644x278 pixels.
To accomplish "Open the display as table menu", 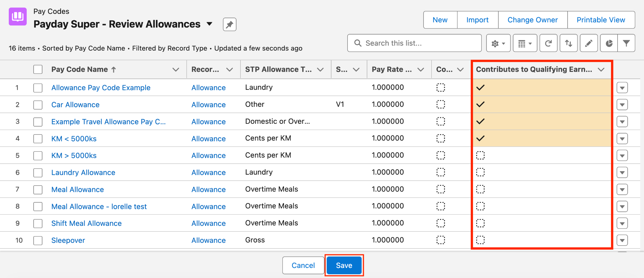I will click(x=525, y=43).
